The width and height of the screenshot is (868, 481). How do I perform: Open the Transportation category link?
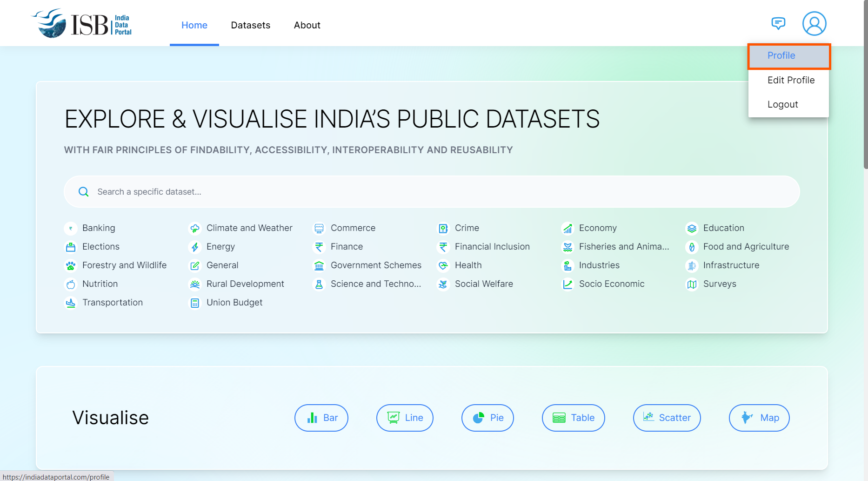click(x=113, y=303)
